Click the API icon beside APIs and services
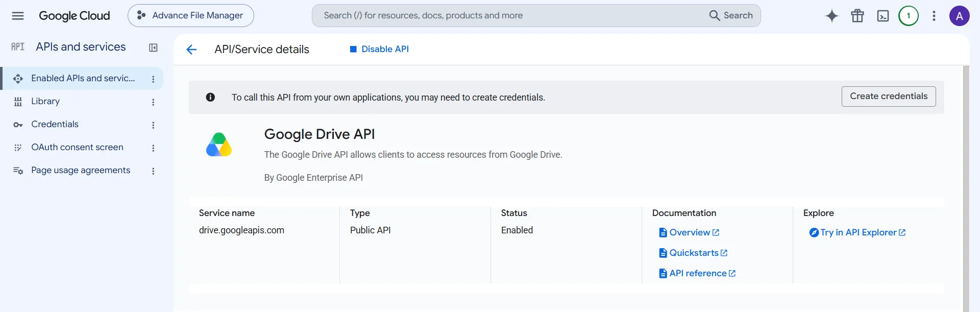Image resolution: width=980 pixels, height=312 pixels. pos(18,47)
